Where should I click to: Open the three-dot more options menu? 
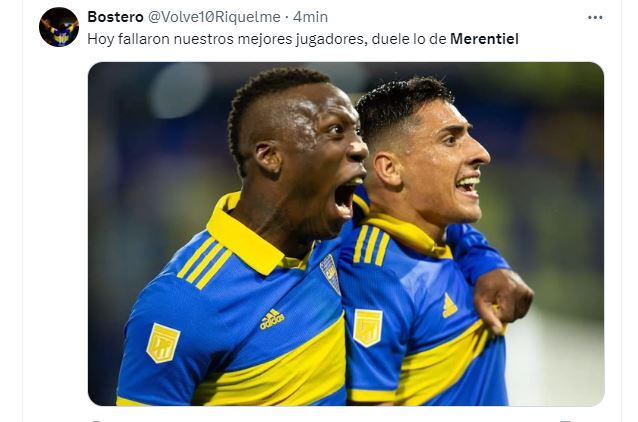pyautogui.click(x=595, y=17)
